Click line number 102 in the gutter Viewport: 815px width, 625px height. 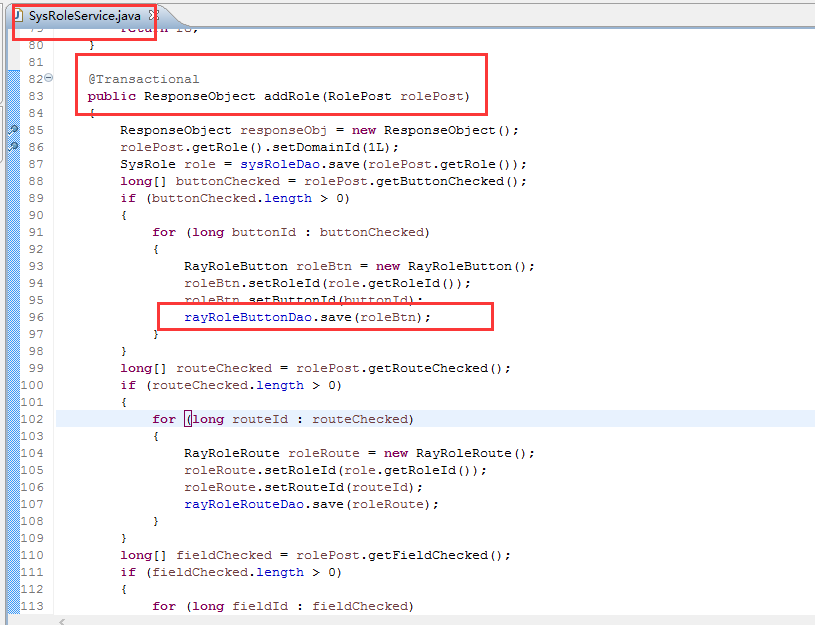(32, 419)
